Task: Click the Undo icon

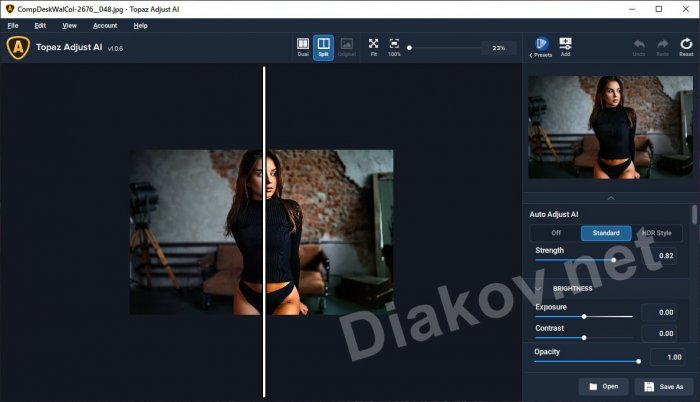Action: (x=638, y=46)
